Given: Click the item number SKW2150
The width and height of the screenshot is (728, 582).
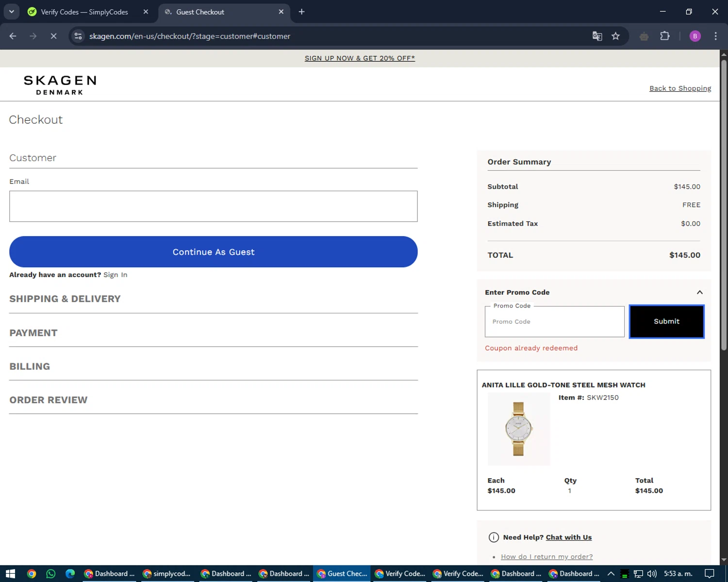Looking at the screenshot, I should point(602,398).
